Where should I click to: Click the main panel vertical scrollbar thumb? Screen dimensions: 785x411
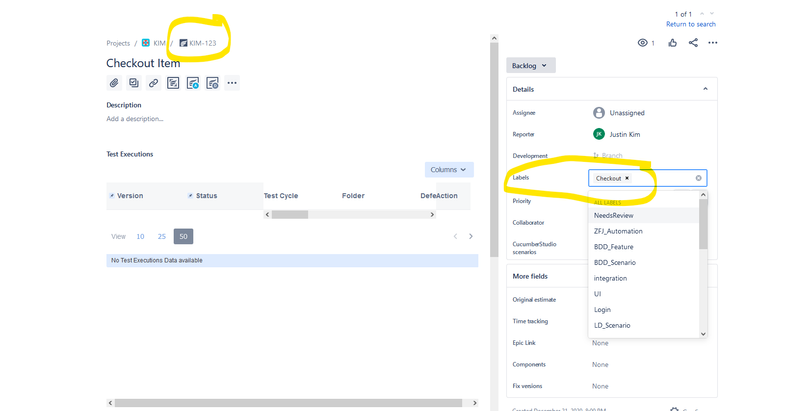[x=494, y=149]
